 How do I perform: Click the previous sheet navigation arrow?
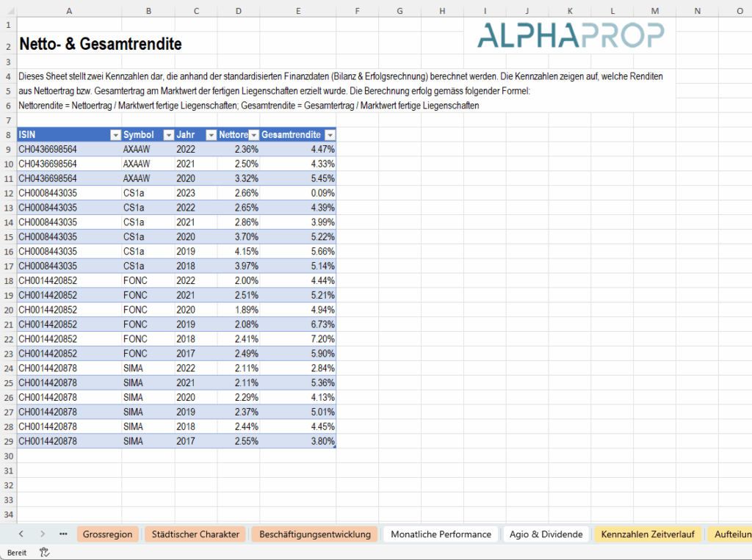[21, 534]
